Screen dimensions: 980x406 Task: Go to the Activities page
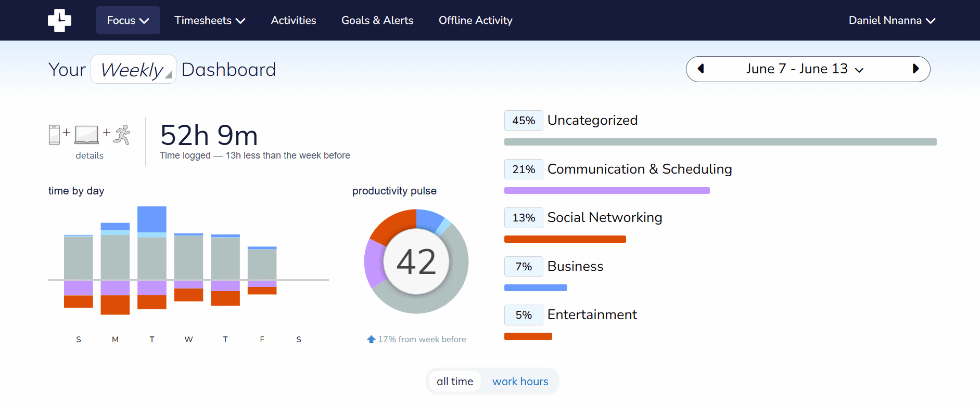(x=294, y=20)
